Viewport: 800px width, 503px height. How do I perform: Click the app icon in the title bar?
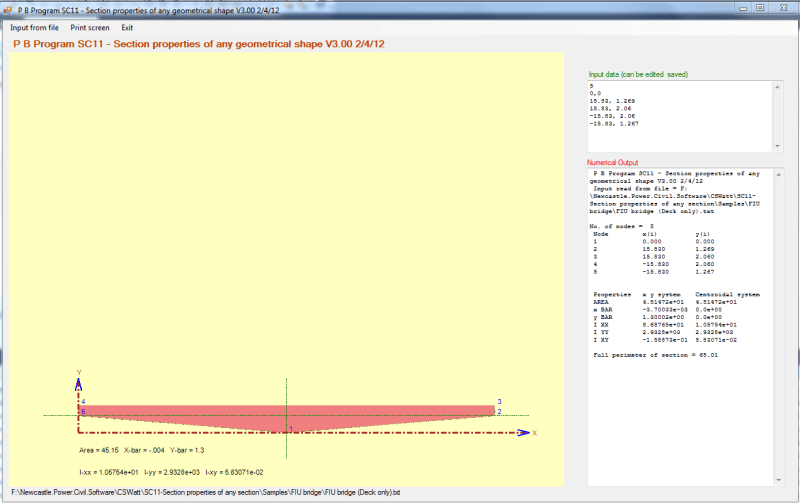(x=7, y=10)
